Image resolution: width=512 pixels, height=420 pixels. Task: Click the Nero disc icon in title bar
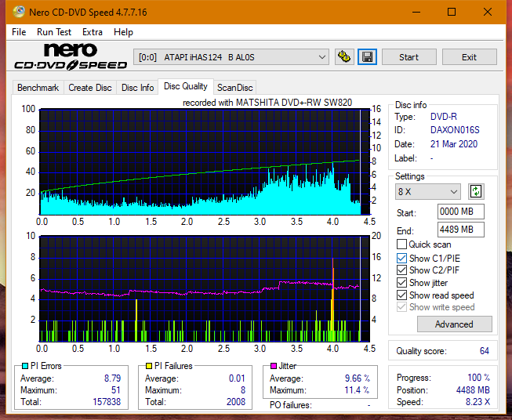click(19, 12)
